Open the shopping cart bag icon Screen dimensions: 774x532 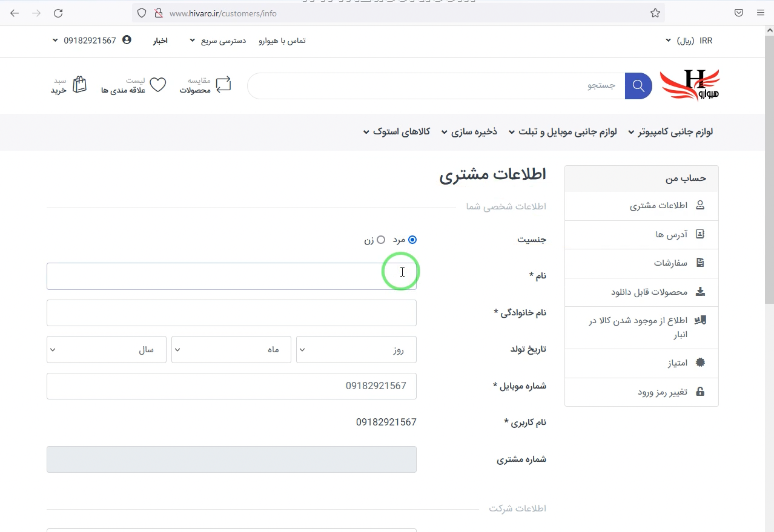pyautogui.click(x=79, y=85)
